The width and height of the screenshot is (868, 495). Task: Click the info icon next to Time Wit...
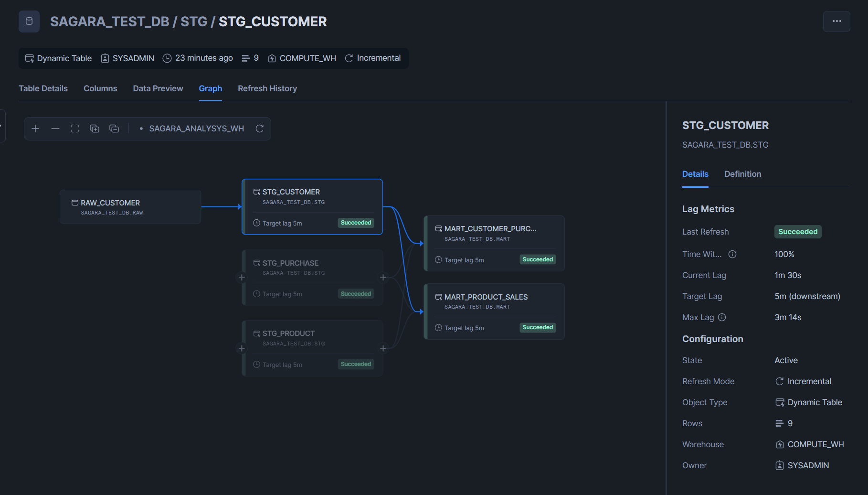click(x=732, y=254)
